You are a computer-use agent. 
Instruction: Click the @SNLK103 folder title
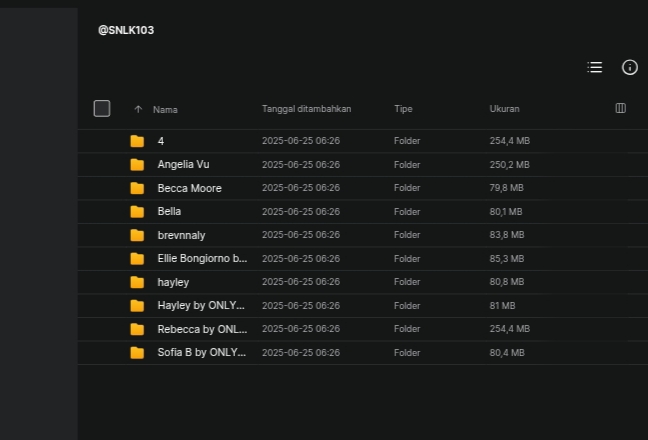[x=126, y=30]
